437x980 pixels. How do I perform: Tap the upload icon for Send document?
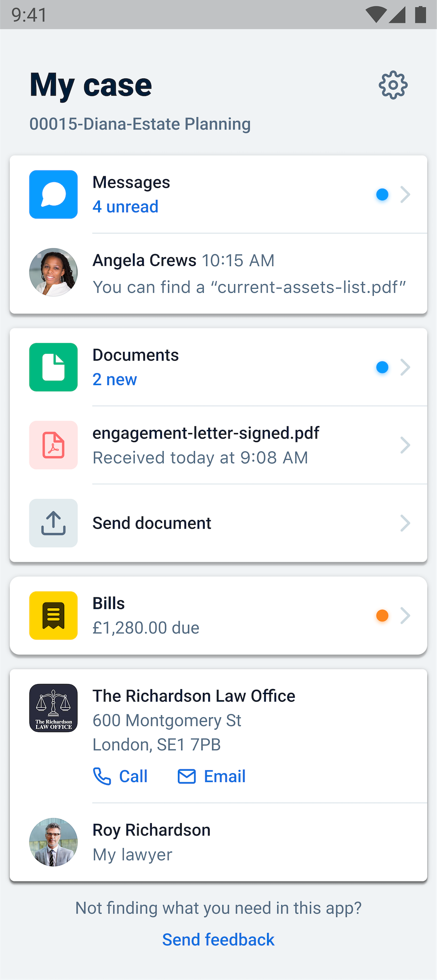pyautogui.click(x=53, y=523)
